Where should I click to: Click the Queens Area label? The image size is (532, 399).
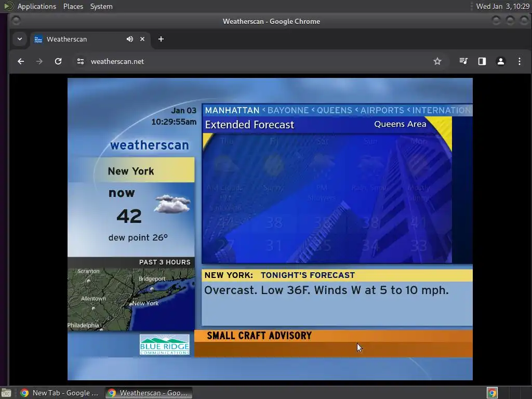coord(400,124)
